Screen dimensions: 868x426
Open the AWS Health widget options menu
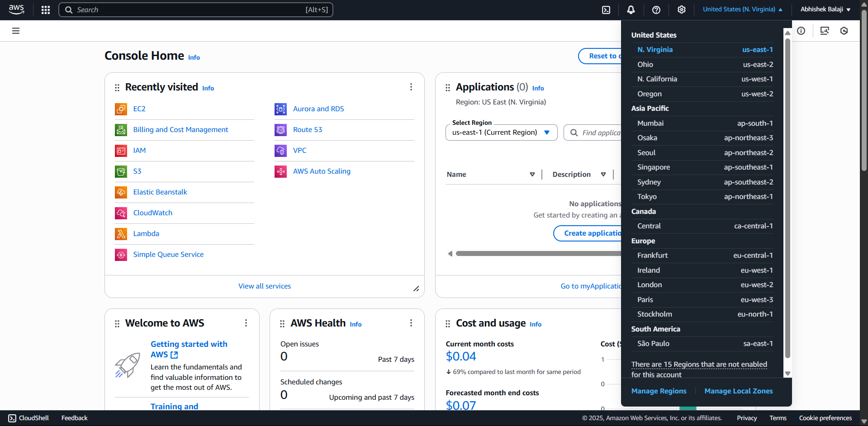(411, 323)
